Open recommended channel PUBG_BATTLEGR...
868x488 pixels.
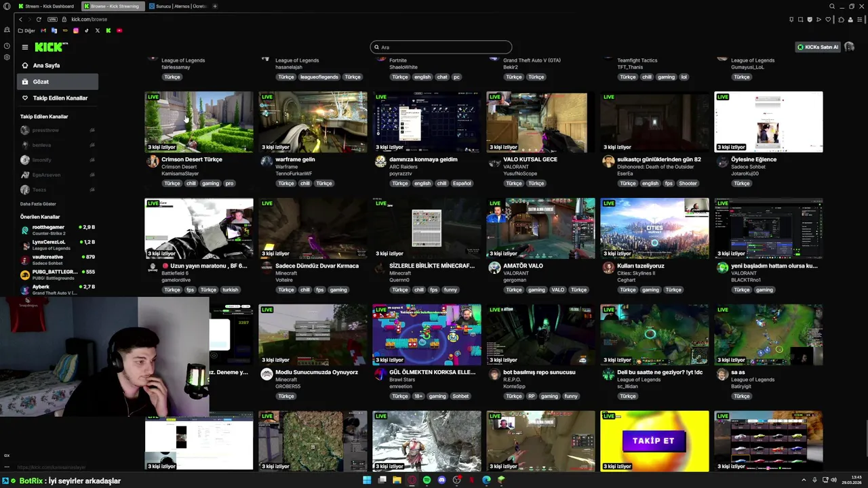[x=58, y=274]
